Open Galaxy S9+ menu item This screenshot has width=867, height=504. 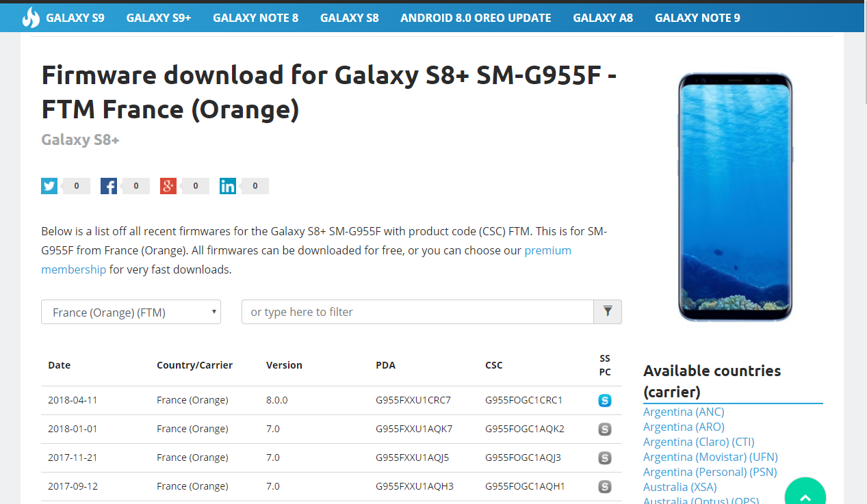pyautogui.click(x=159, y=18)
